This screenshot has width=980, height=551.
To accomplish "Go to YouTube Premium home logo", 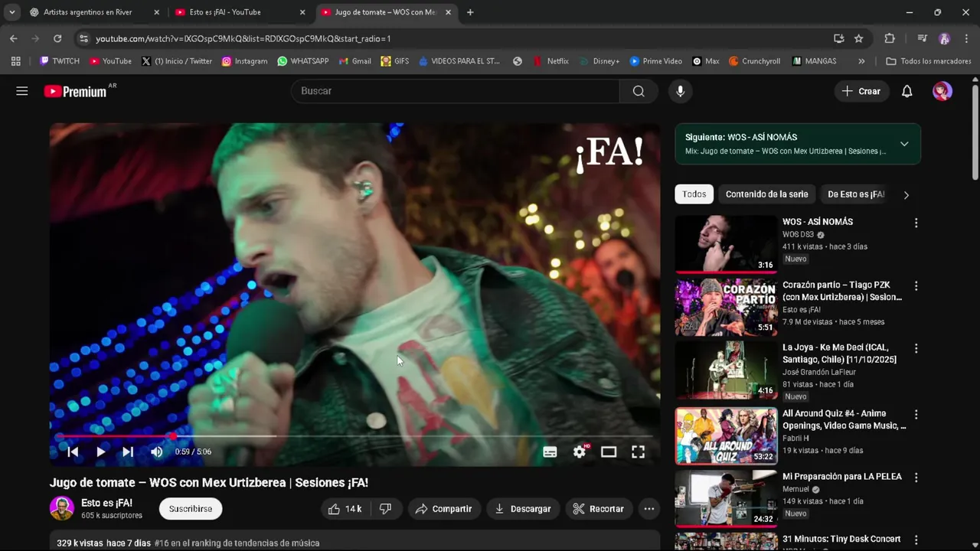I will point(75,91).
